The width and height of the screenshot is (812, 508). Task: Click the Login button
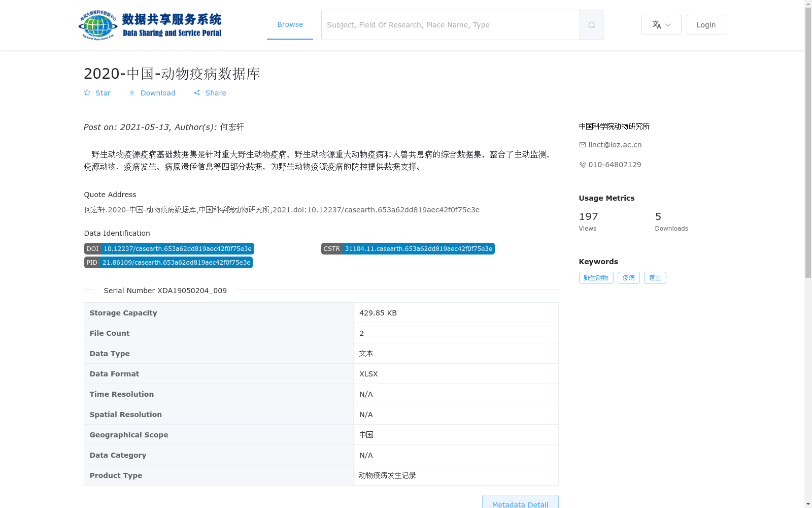[706, 25]
